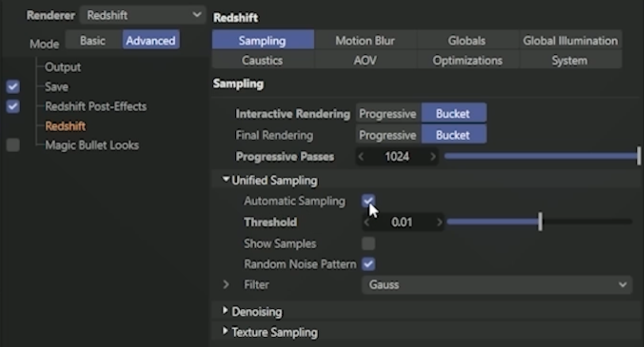This screenshot has height=347, width=644.
Task: Open the System tab
Action: coord(570,60)
